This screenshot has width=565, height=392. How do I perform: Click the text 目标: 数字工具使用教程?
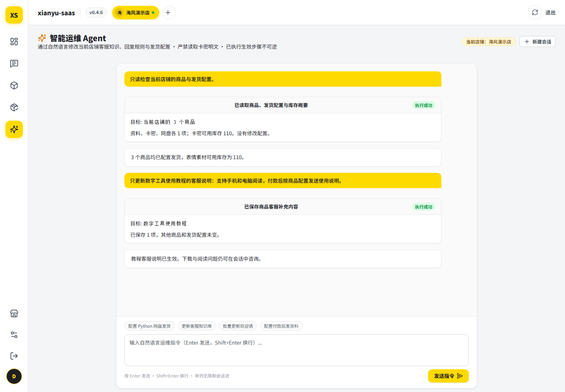click(x=159, y=224)
